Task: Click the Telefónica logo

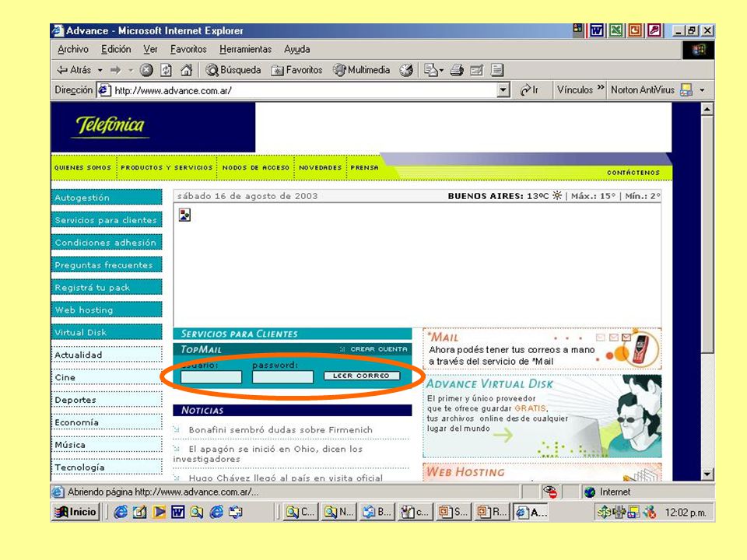Action: 110,126
